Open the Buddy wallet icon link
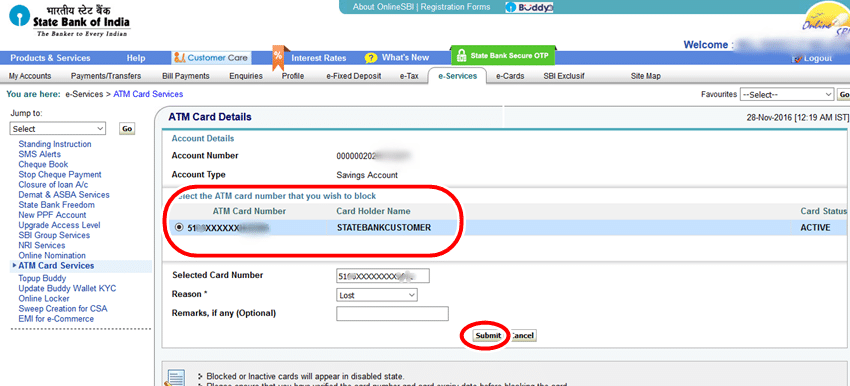 coord(529,8)
